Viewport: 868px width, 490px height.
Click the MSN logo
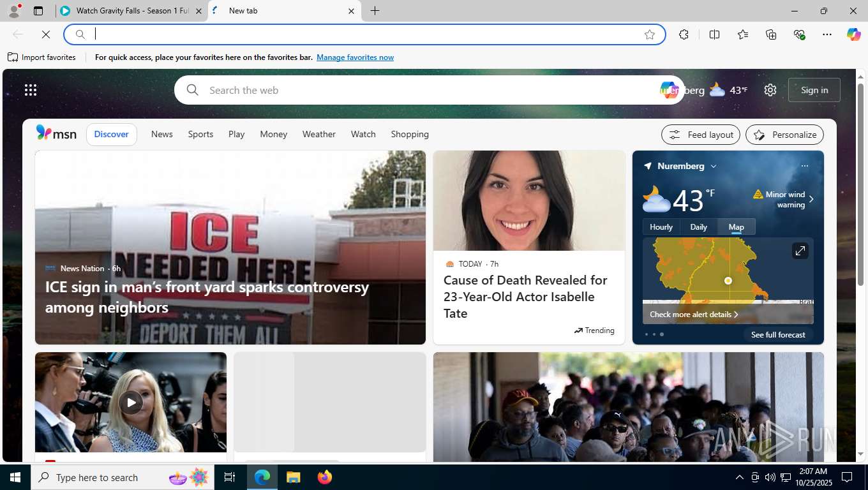coord(56,133)
